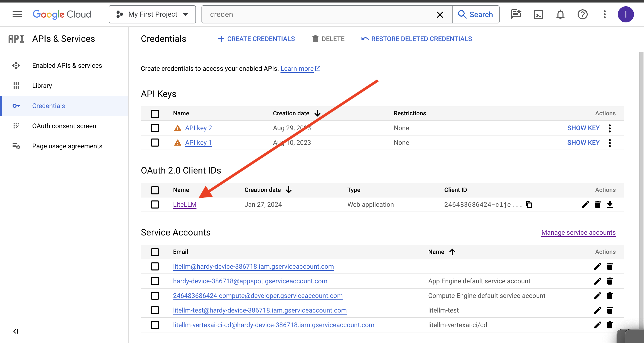Viewport: 644px width, 343px height.
Task: Open Enabled APIs & services section
Action: [x=67, y=65]
